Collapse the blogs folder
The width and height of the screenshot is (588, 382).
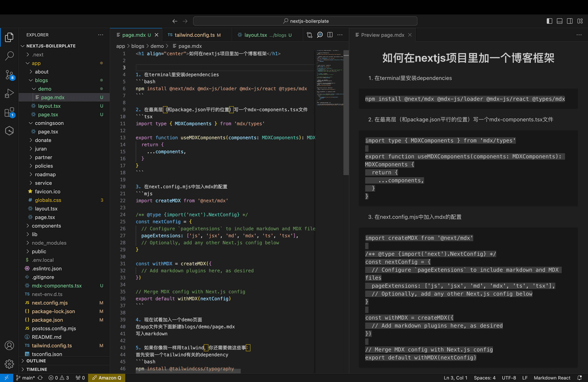point(64,80)
